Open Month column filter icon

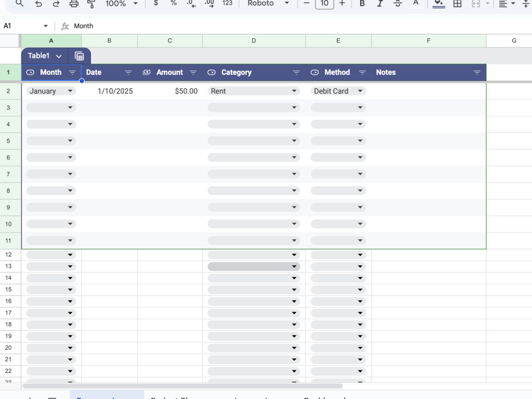coord(72,72)
